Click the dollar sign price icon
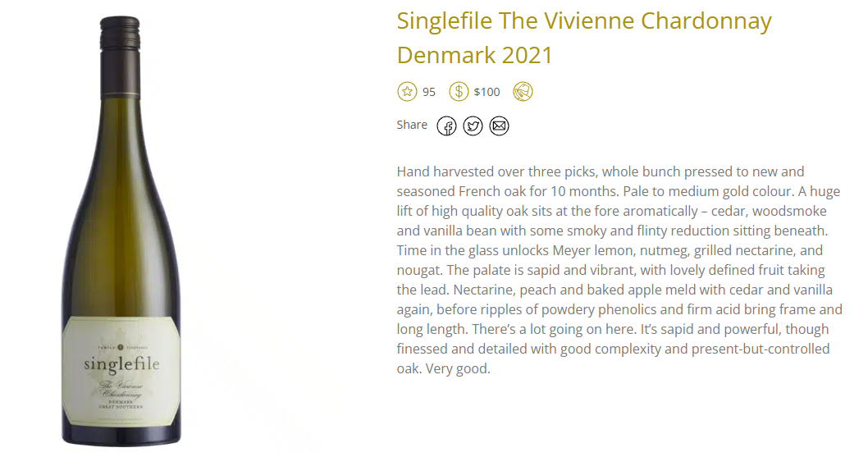Screen dimensions: 868x466 (459, 91)
